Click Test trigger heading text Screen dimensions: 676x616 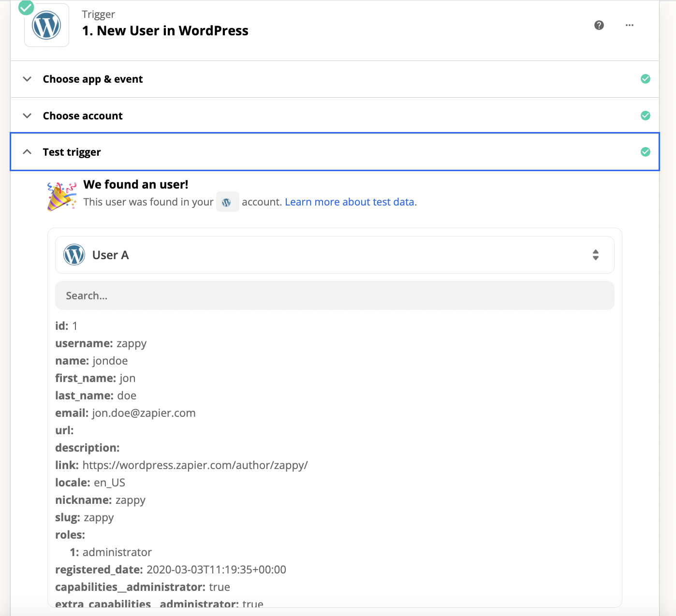[72, 152]
